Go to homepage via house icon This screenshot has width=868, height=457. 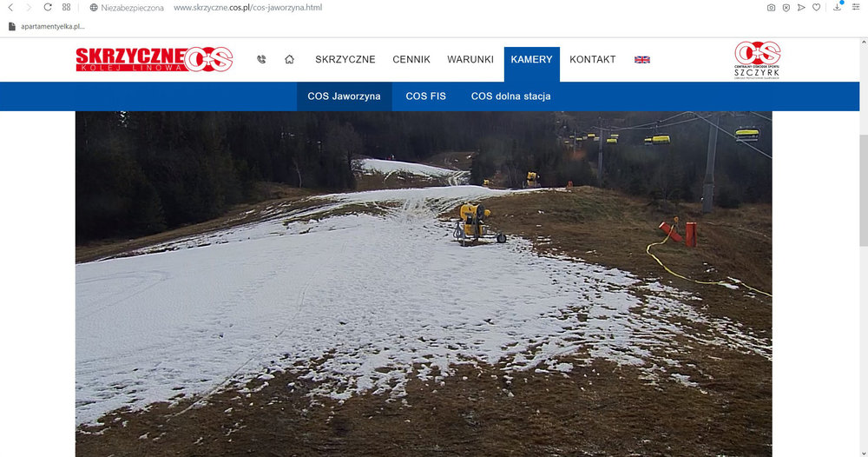click(290, 59)
